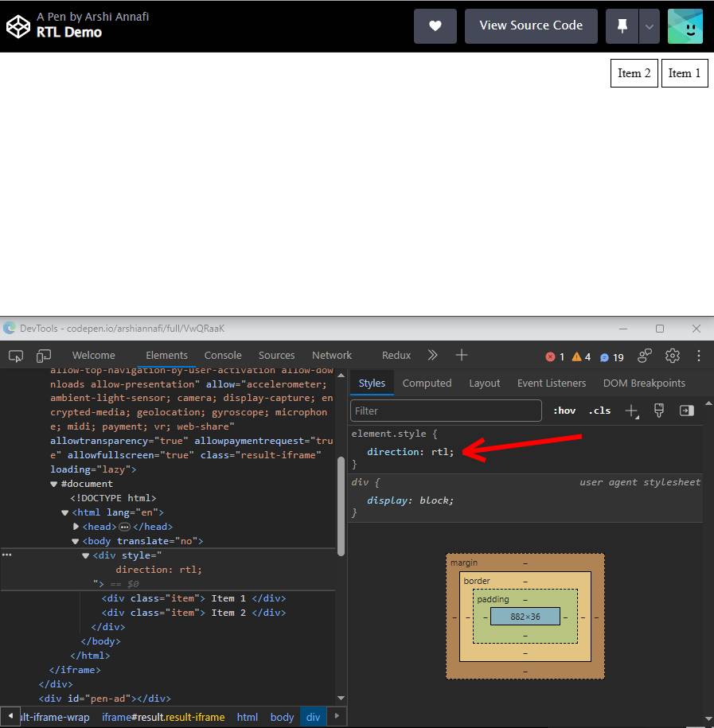Click the plus to add tool tab
714x728 pixels.
[462, 355]
